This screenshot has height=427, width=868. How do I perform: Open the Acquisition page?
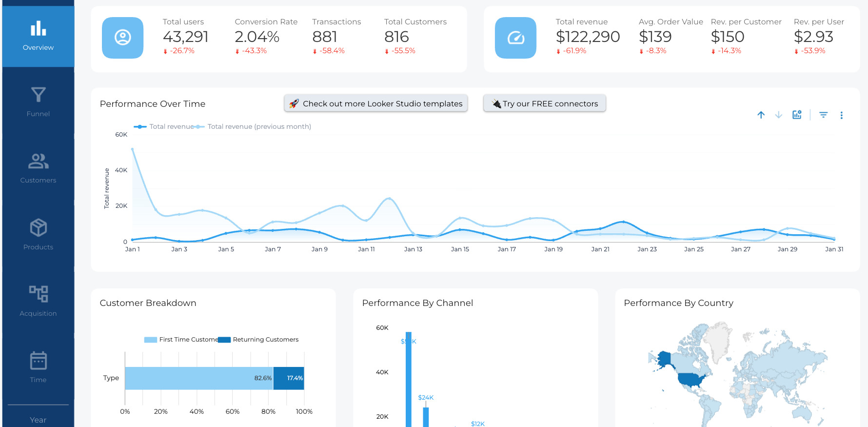(38, 301)
